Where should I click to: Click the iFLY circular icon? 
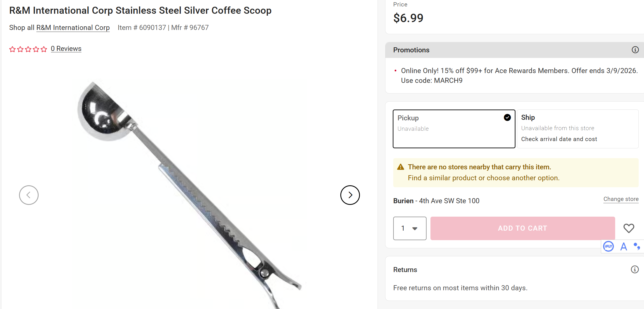608,247
